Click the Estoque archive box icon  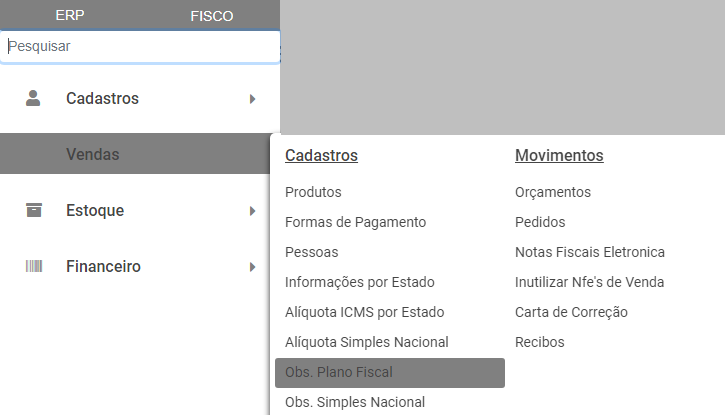pyautogui.click(x=34, y=210)
